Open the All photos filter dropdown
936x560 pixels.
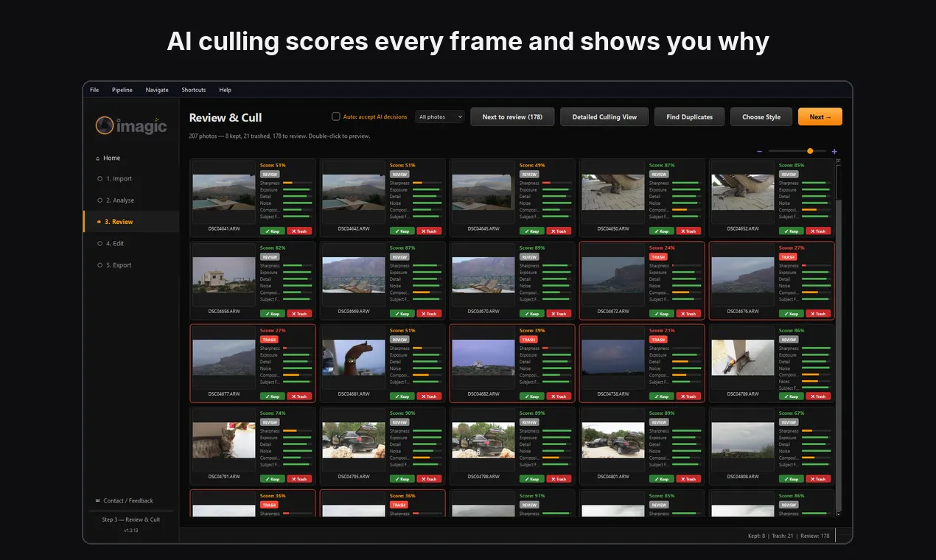pos(440,117)
